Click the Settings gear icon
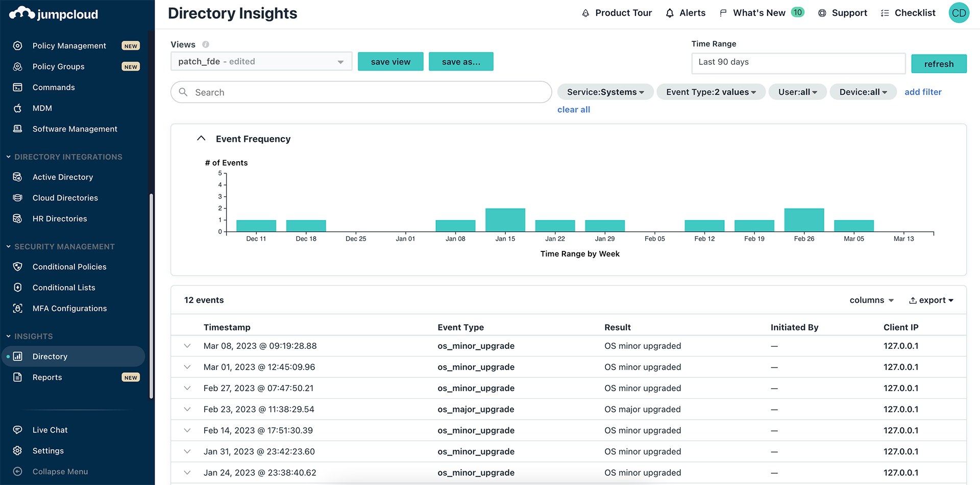980x485 pixels. click(x=17, y=451)
